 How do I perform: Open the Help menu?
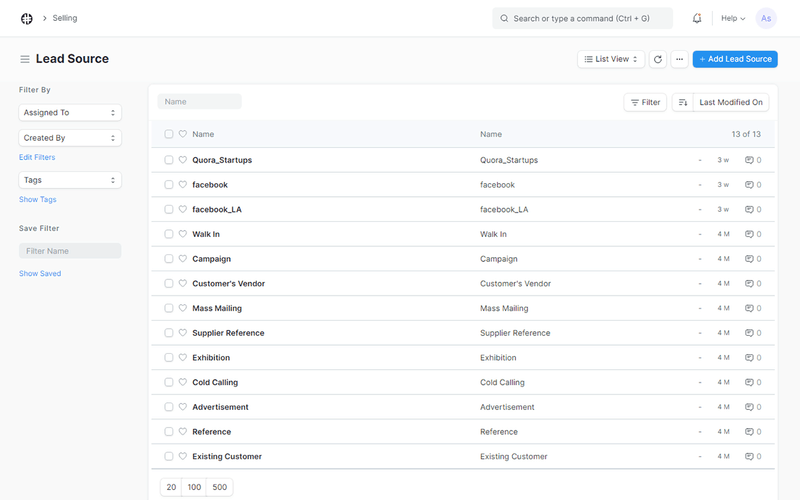click(x=734, y=18)
